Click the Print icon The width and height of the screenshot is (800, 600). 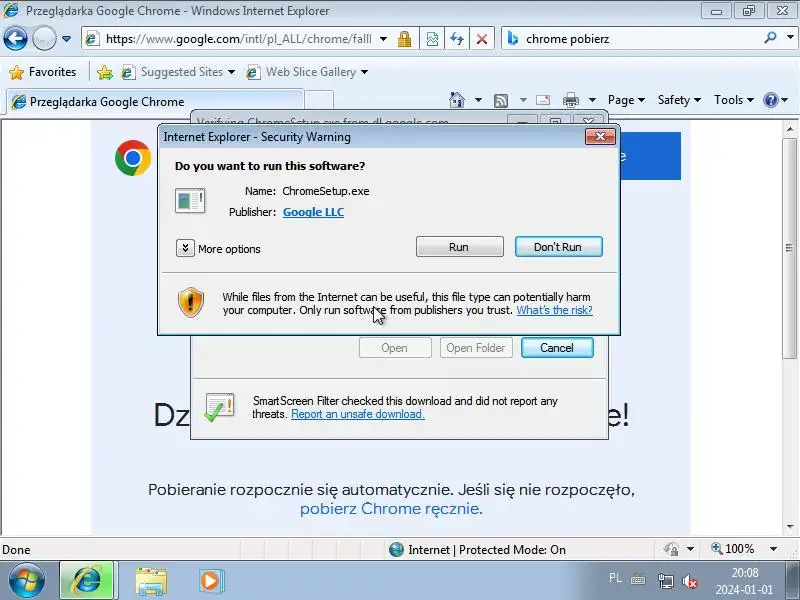(x=571, y=100)
